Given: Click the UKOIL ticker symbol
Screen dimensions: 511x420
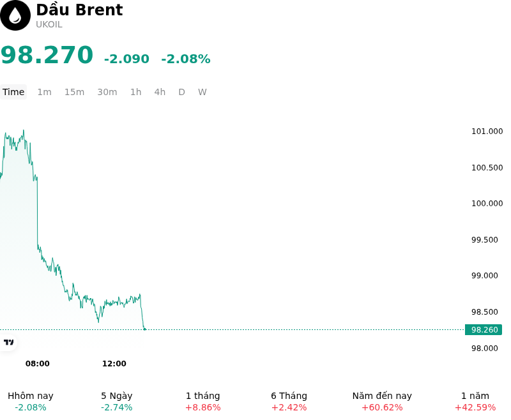Looking at the screenshot, I should pyautogui.click(x=49, y=25).
